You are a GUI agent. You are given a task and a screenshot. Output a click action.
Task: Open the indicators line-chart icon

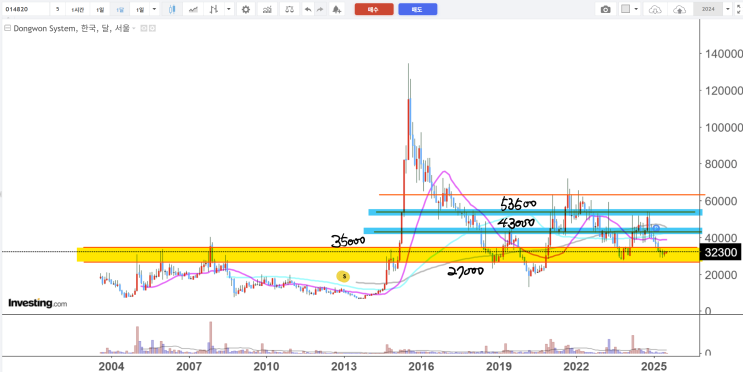pyautogui.click(x=192, y=9)
